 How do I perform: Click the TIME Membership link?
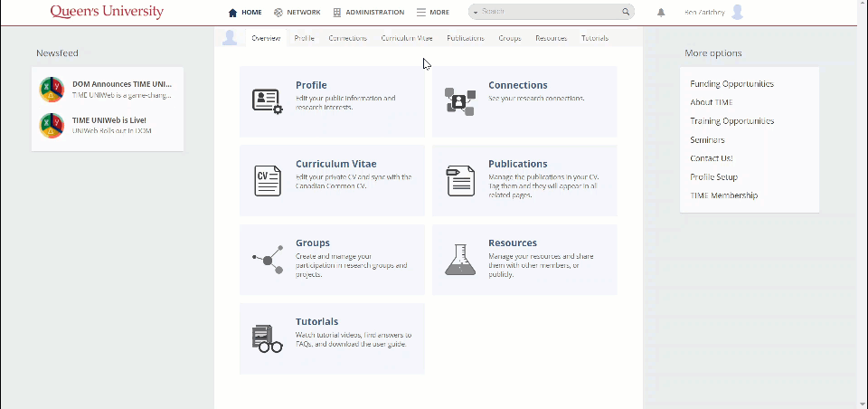coord(723,195)
